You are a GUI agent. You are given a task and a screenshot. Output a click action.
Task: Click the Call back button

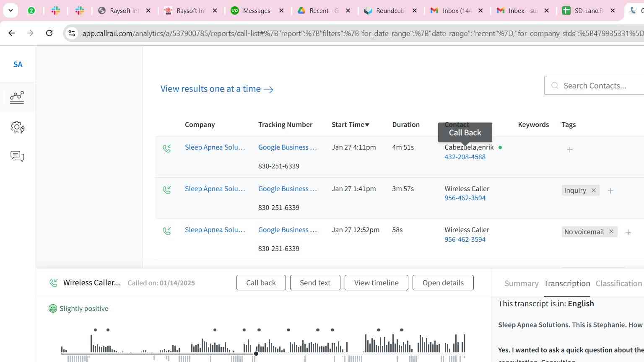tap(261, 283)
